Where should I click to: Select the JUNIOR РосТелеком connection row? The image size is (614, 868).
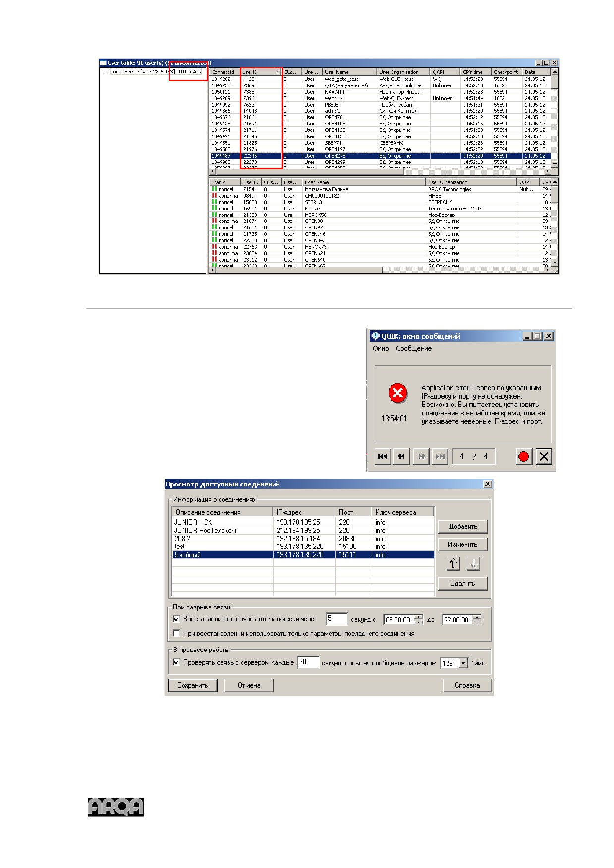coord(303,531)
